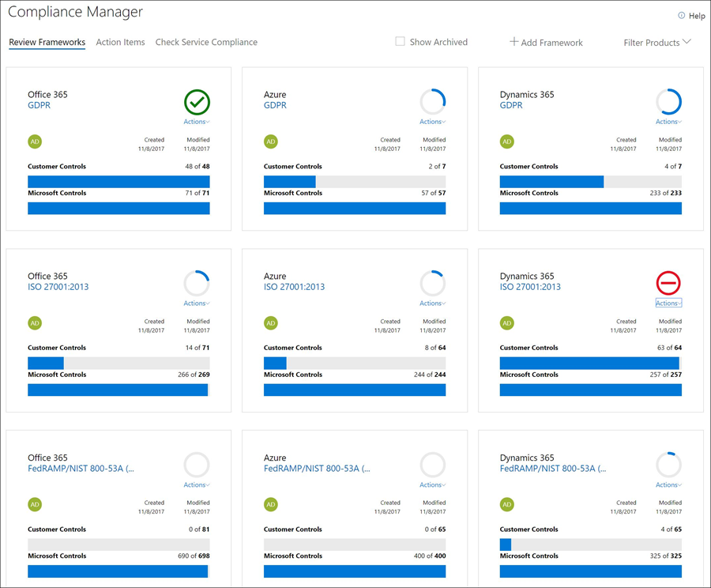Open the GDPR link on the Azure card
This screenshot has height=588, width=711.
(275, 105)
